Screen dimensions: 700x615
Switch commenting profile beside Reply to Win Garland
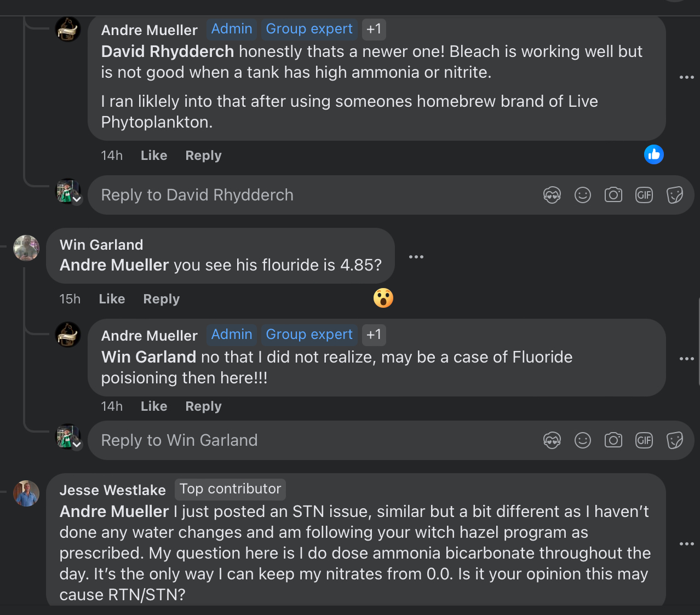click(x=77, y=445)
